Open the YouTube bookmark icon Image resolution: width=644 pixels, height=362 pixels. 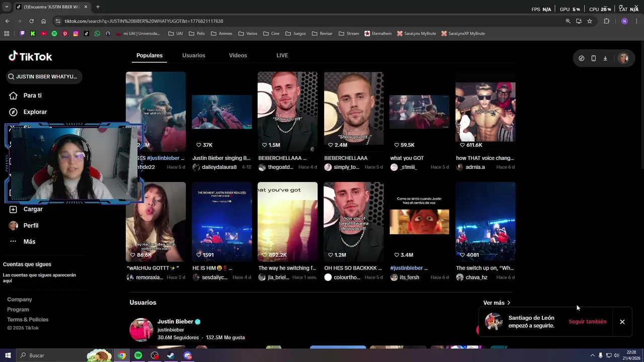coord(44,34)
